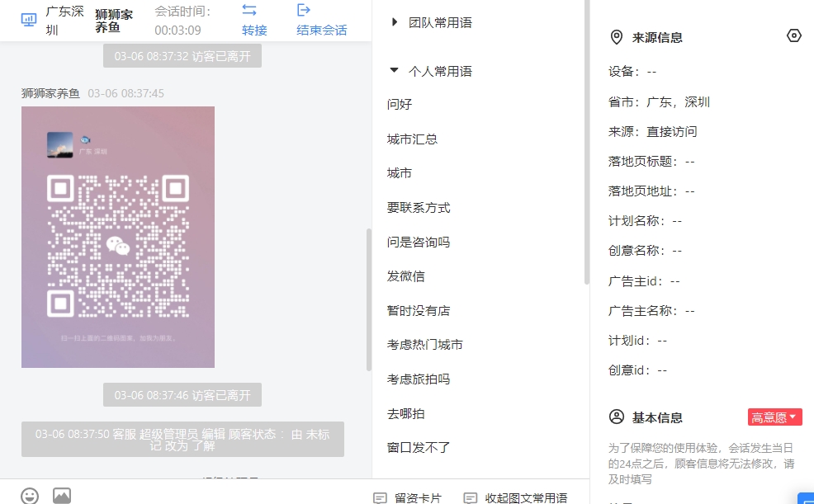Click 收起图文常用语 button
Image resolution: width=814 pixels, height=504 pixels.
tap(515, 498)
